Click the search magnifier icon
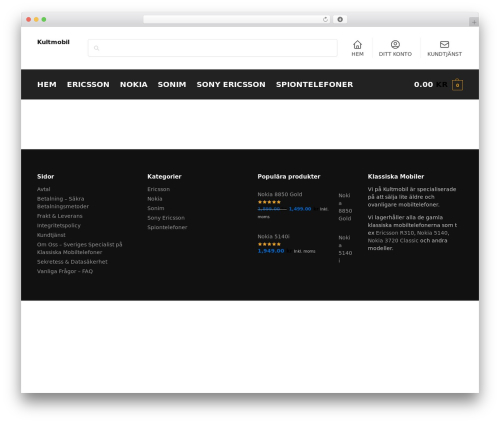The height and width of the screenshot is (423, 500). 96,48
